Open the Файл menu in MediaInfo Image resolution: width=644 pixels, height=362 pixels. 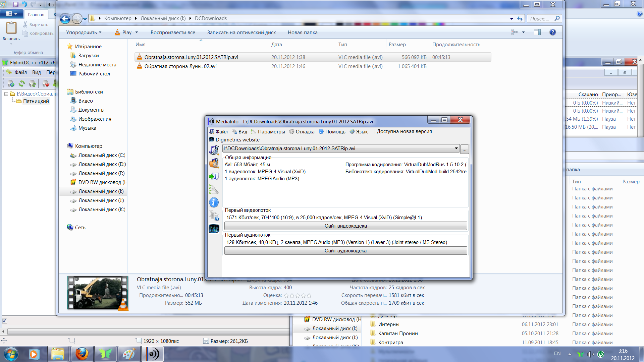(x=218, y=131)
